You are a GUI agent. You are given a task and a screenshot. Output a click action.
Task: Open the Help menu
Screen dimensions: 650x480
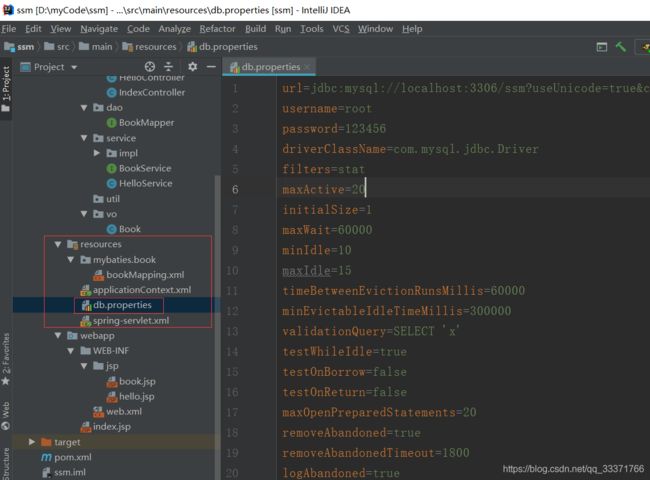[x=412, y=29]
